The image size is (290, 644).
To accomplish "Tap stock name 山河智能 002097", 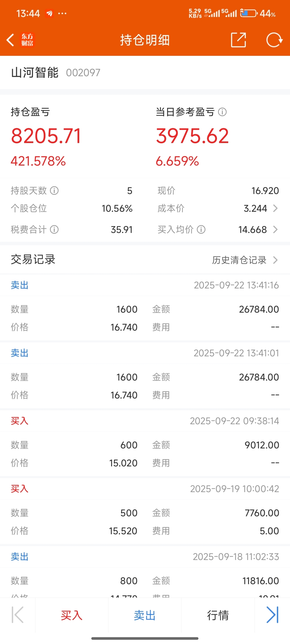I will coord(56,72).
